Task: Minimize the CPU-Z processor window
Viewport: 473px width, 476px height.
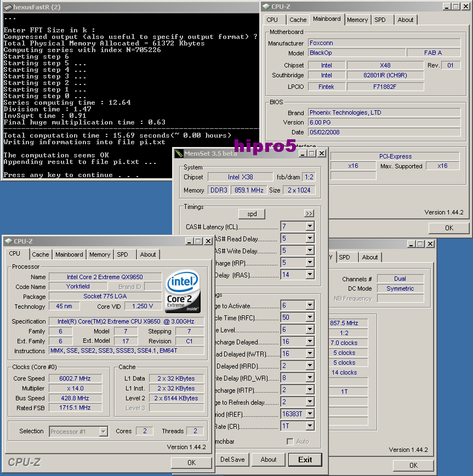Action: (189, 241)
